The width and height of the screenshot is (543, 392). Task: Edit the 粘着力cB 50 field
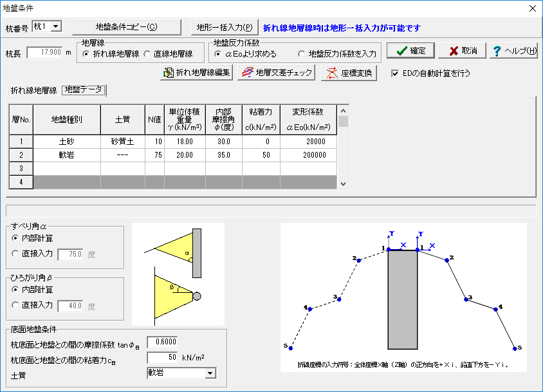(162, 357)
